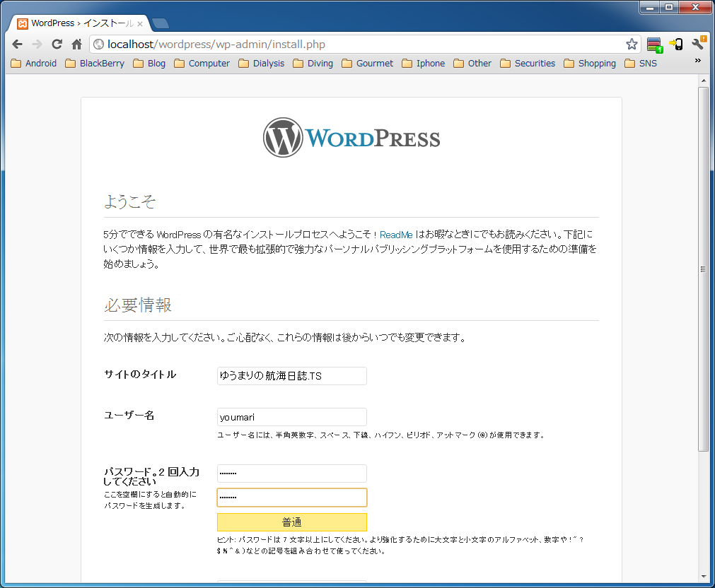This screenshot has width=715, height=588.
Task: Focus the ユーザー名 input field
Action: [292, 417]
